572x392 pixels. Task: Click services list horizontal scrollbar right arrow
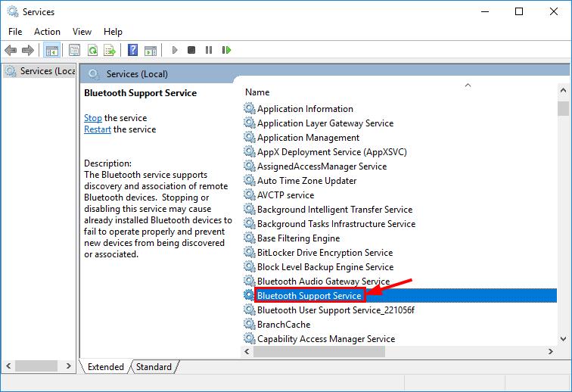551,351
